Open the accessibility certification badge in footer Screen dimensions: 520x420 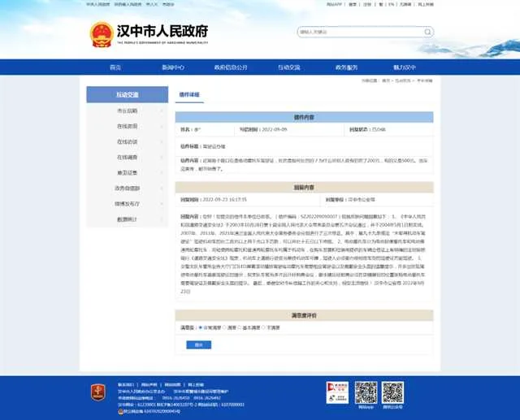coord(337,392)
